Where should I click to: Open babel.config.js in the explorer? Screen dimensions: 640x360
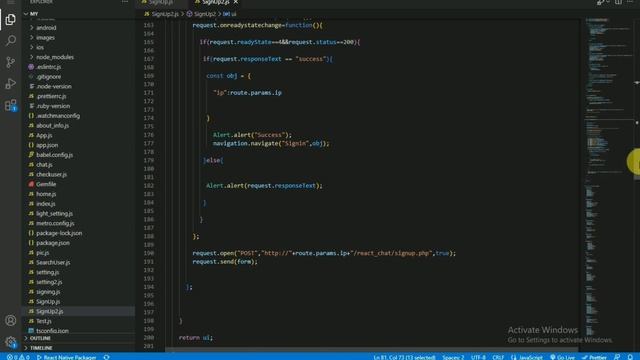tap(54, 155)
